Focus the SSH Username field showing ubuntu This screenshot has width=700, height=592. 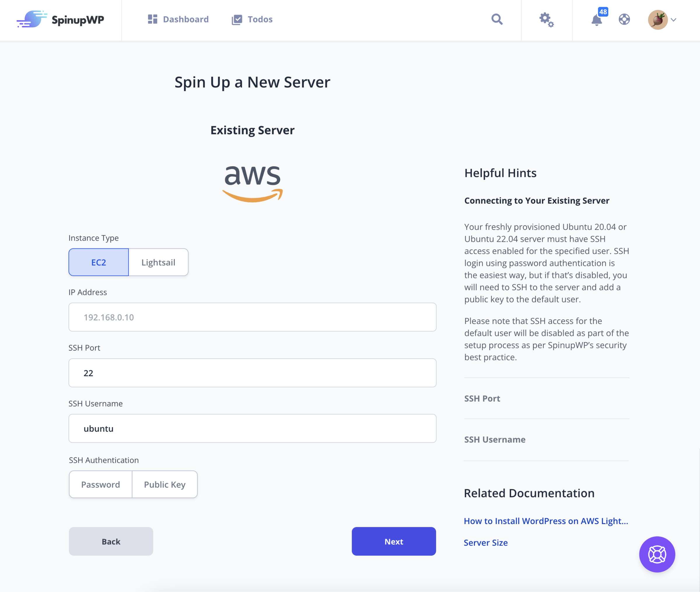[x=252, y=429]
